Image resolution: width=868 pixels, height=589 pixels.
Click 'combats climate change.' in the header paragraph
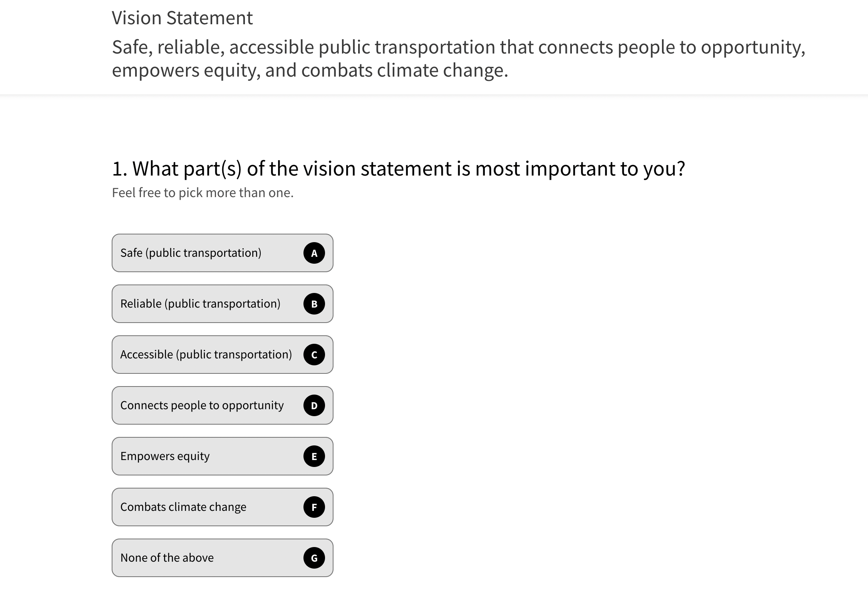(x=404, y=70)
